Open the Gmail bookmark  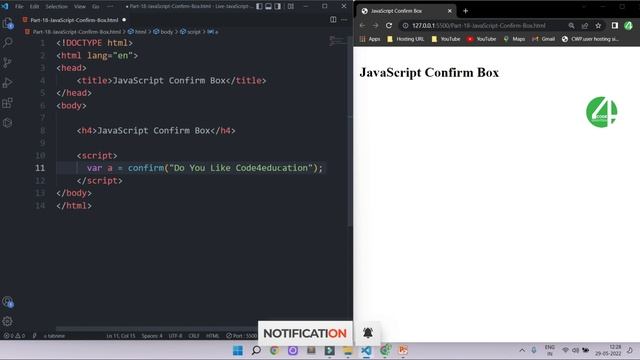543,39
